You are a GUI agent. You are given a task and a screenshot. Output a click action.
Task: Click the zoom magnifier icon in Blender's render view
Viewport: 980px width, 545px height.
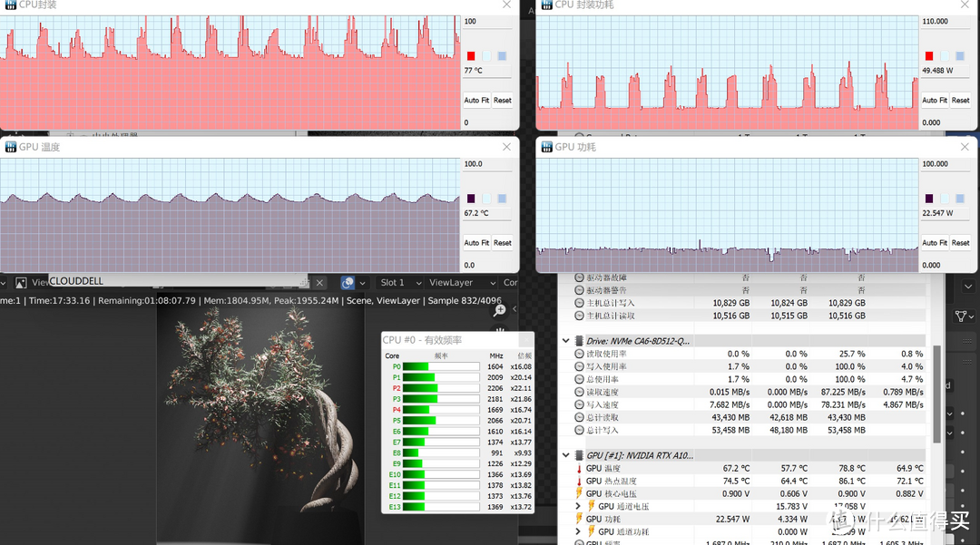[499, 310]
